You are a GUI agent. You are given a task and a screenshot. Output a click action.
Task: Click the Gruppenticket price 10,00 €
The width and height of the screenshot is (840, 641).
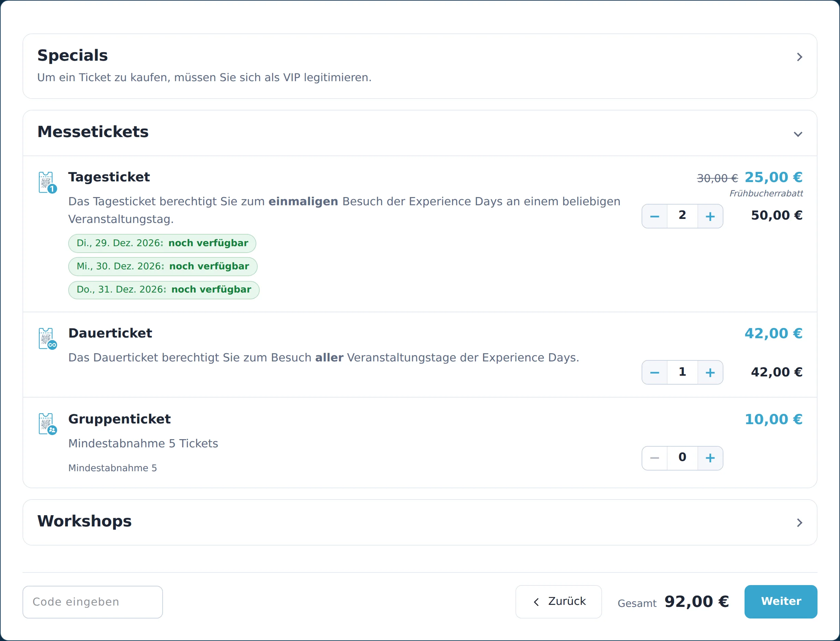774,419
